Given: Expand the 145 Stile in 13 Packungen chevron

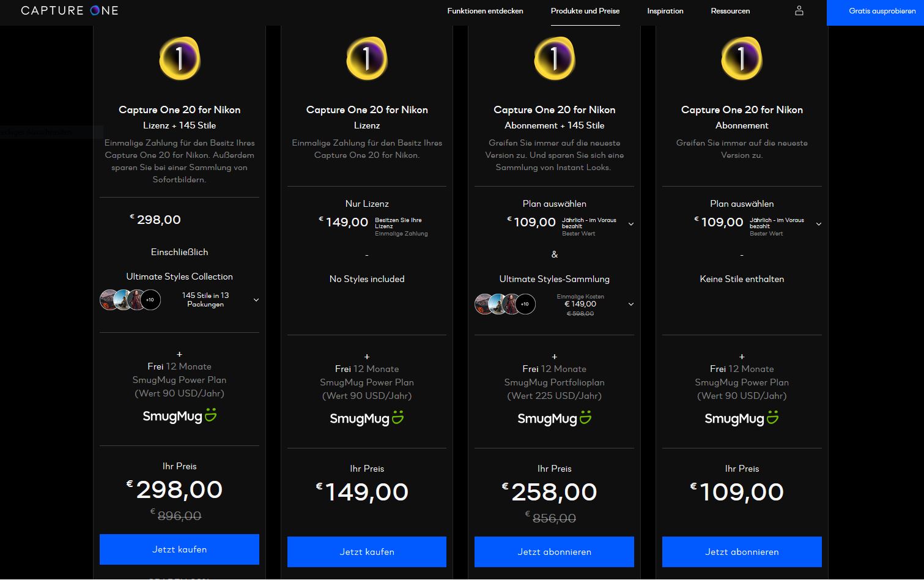Looking at the screenshot, I should pos(256,300).
